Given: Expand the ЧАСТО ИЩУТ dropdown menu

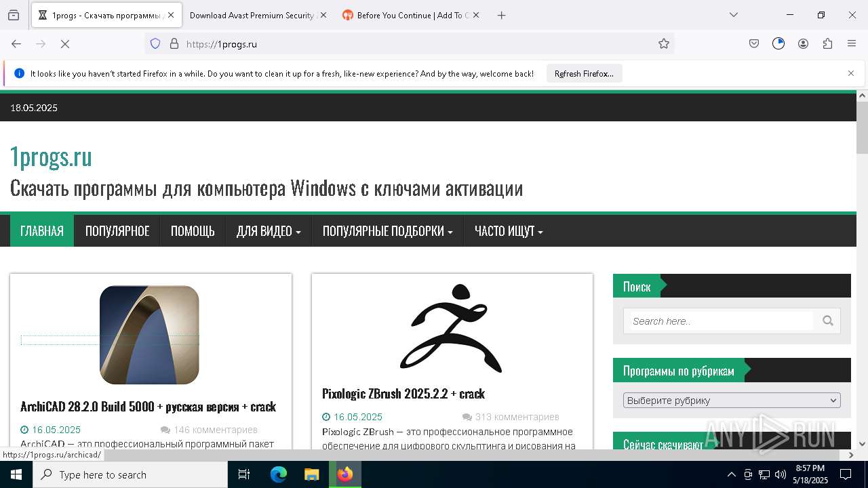Looking at the screenshot, I should pyautogui.click(x=509, y=231).
